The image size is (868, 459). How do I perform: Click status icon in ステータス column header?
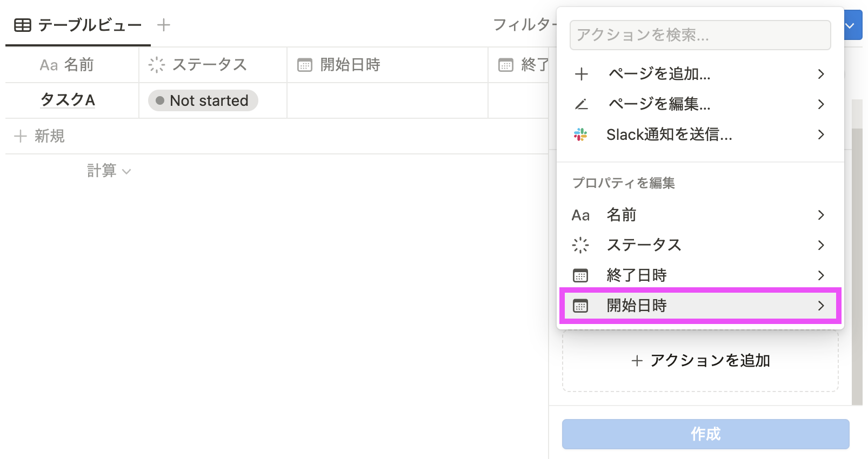coord(157,65)
